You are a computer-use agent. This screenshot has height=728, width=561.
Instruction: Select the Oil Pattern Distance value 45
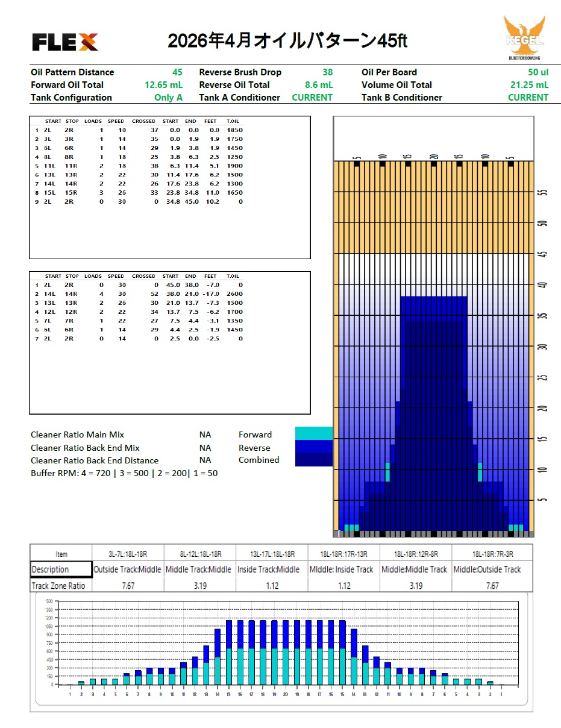click(177, 72)
